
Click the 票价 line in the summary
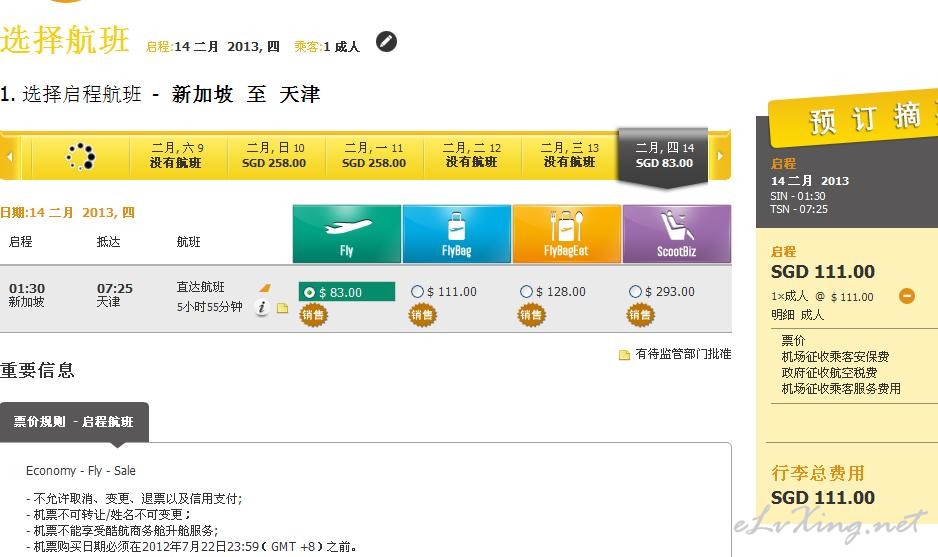[793, 340]
